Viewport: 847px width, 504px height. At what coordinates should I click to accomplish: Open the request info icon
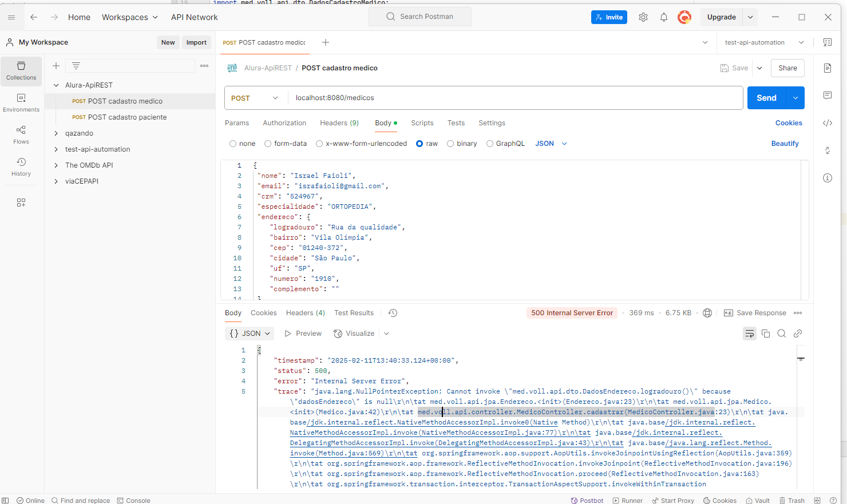coord(828,178)
